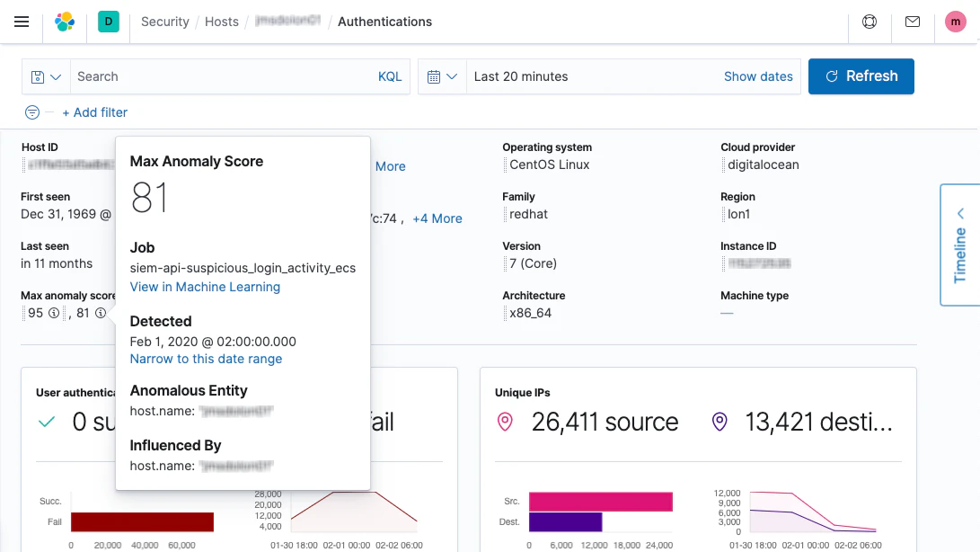Screen dimensions: 980x552
Task: Click the source IPs location pin icon
Action: (x=505, y=421)
